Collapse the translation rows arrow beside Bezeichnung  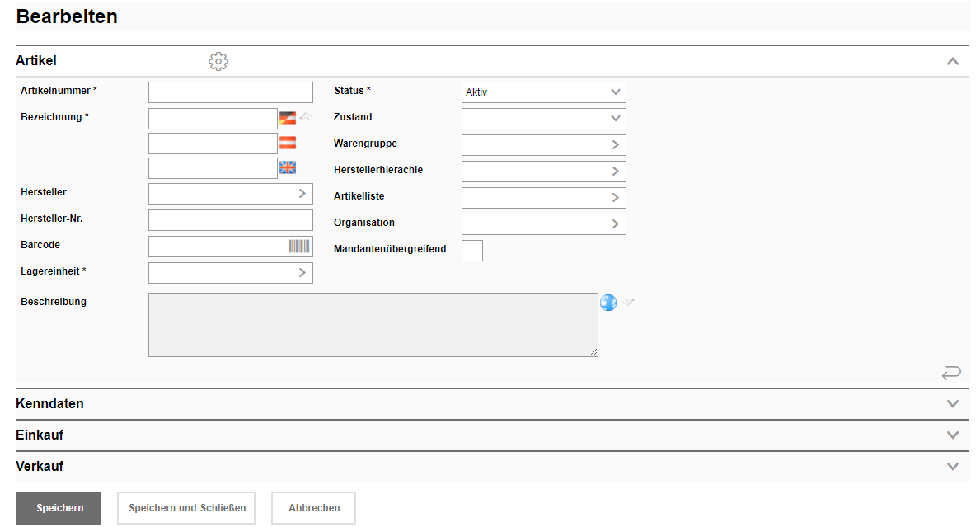pos(306,116)
